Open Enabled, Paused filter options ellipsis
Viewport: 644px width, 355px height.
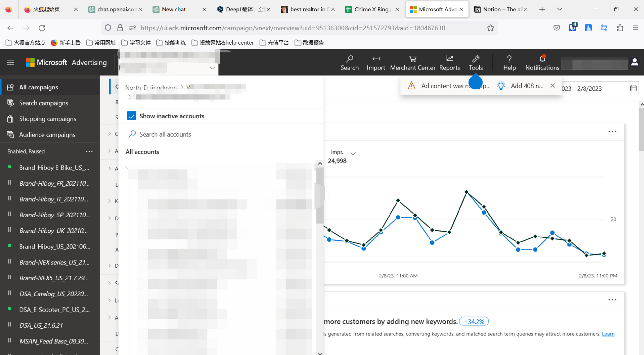(x=89, y=151)
